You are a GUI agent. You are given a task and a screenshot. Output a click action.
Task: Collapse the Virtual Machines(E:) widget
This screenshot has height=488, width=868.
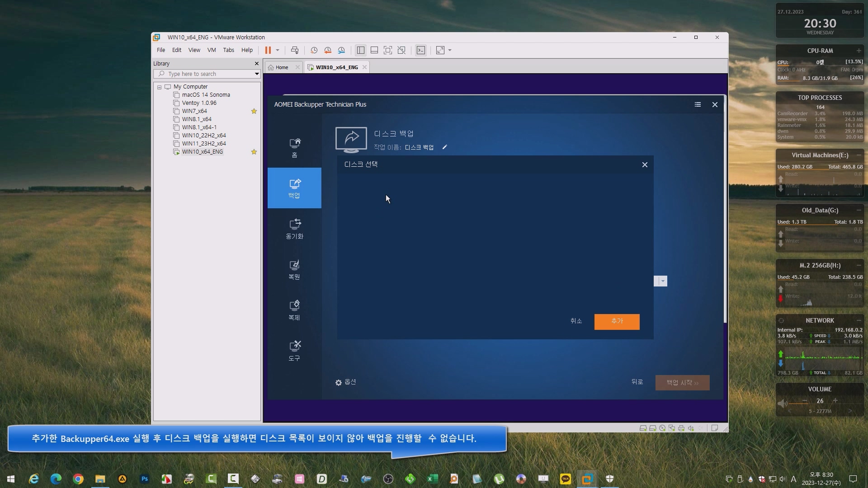click(x=859, y=155)
